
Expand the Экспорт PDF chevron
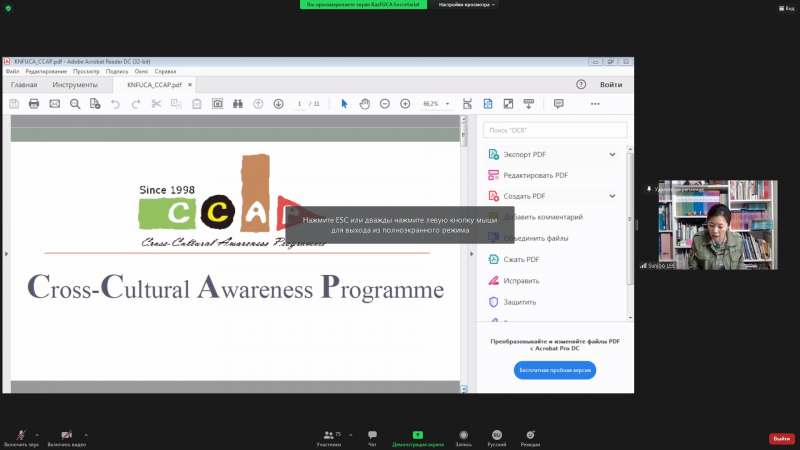click(612, 154)
